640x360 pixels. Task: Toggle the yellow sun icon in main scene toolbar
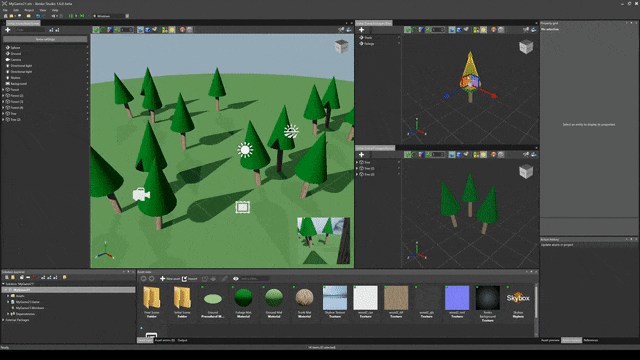[172, 30]
